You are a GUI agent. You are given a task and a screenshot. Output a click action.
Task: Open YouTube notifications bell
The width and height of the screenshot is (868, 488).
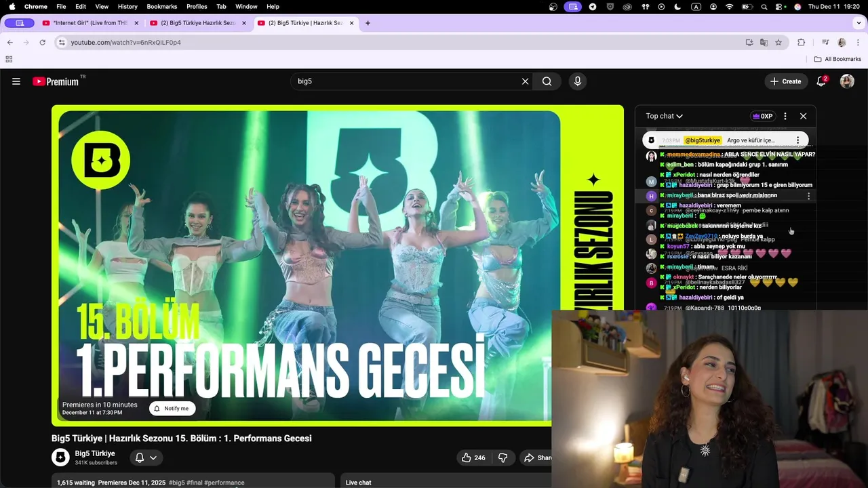click(821, 81)
